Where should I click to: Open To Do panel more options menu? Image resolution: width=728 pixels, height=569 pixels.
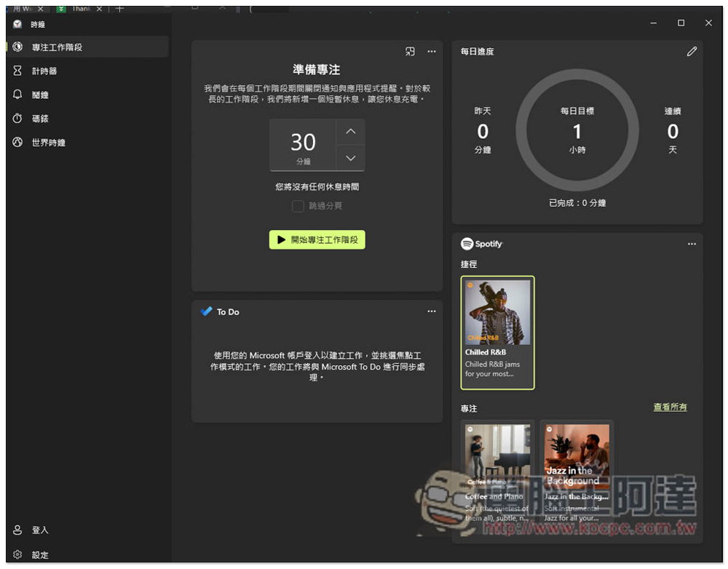click(432, 311)
